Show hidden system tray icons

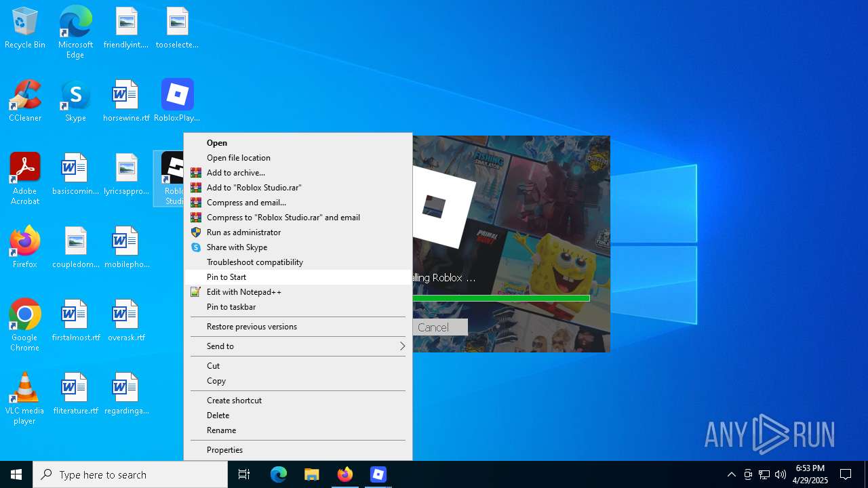[x=731, y=474]
